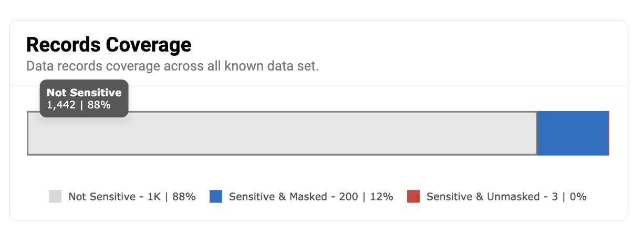The width and height of the screenshot is (644, 241).
Task: Click the red Sensitive & Unmasked legend swatch
Action: point(413,197)
